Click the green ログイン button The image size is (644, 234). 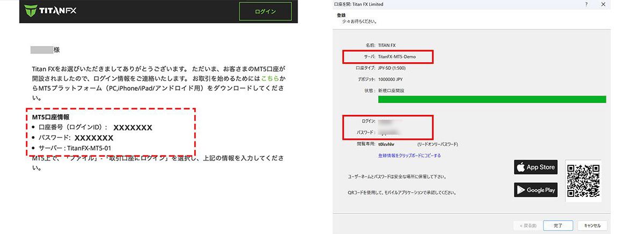coord(265,11)
